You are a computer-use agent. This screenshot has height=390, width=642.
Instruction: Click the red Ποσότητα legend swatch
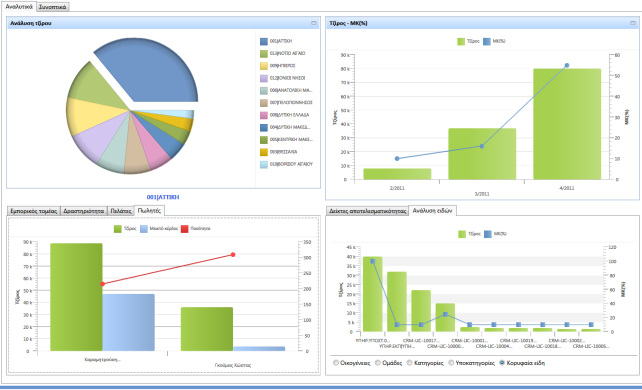point(185,229)
